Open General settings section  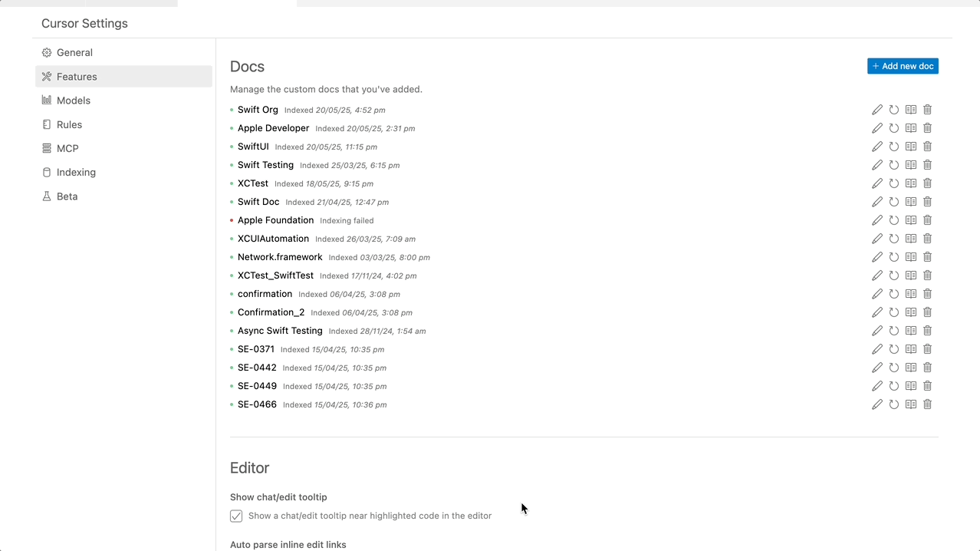click(123, 52)
